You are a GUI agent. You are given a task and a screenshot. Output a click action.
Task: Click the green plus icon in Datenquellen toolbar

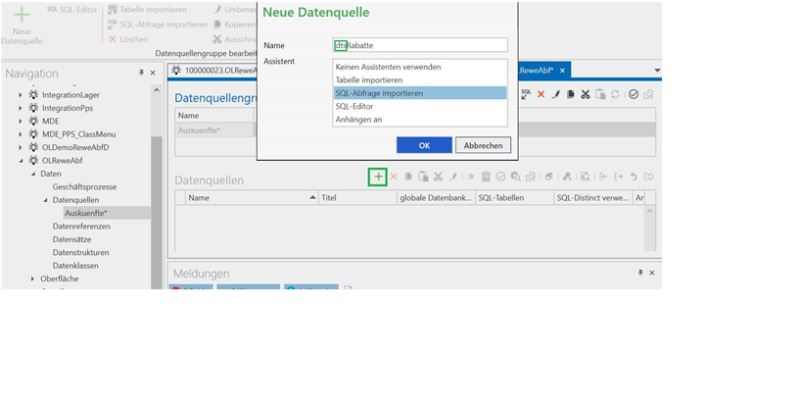(378, 177)
